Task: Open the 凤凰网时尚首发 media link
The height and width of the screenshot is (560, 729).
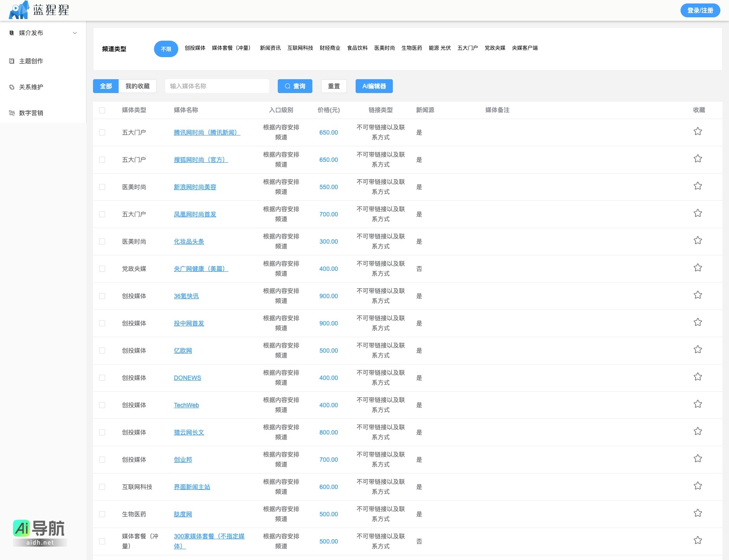Action: (x=195, y=214)
